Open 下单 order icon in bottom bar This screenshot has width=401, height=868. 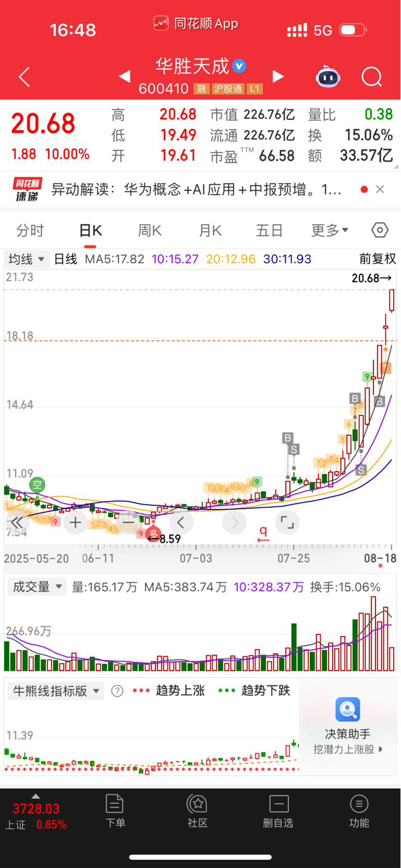(x=115, y=803)
